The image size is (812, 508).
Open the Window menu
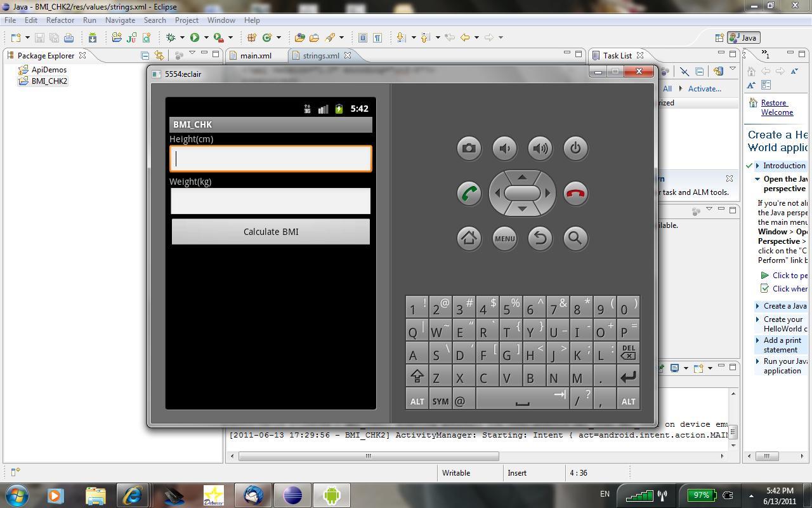pyautogui.click(x=221, y=20)
